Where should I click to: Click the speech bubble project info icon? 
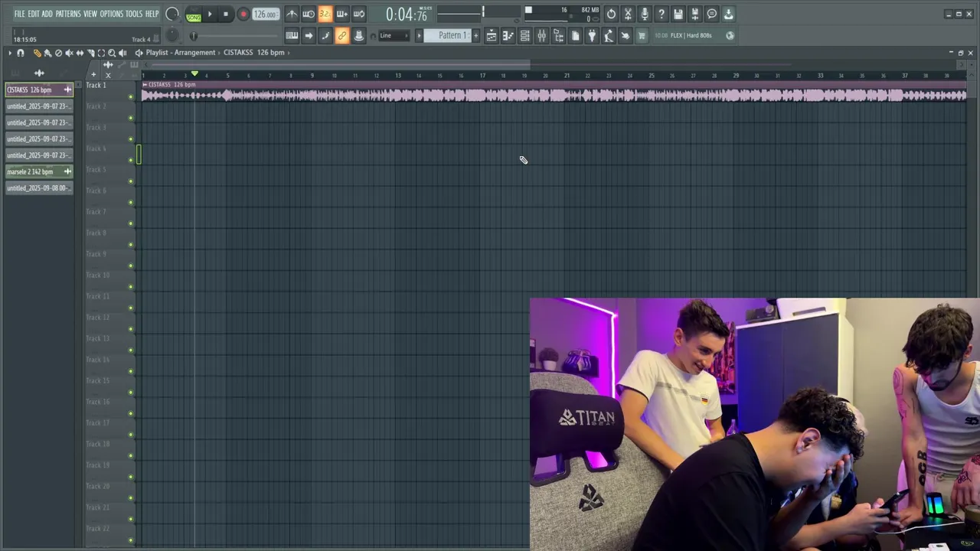712,14
